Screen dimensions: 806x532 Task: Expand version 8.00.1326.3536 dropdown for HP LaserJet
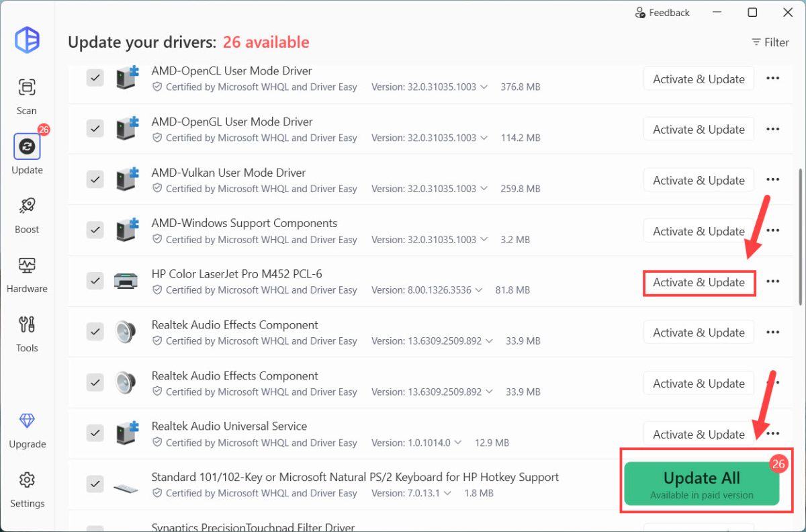pyautogui.click(x=478, y=290)
